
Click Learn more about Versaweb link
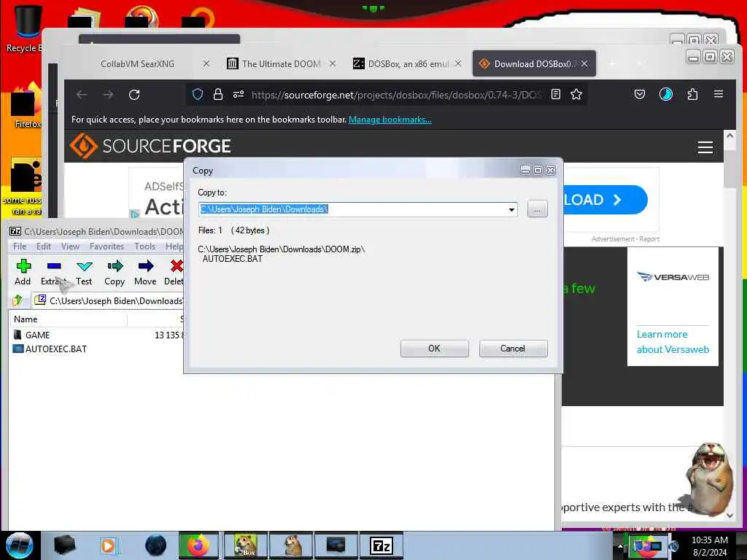[673, 342]
